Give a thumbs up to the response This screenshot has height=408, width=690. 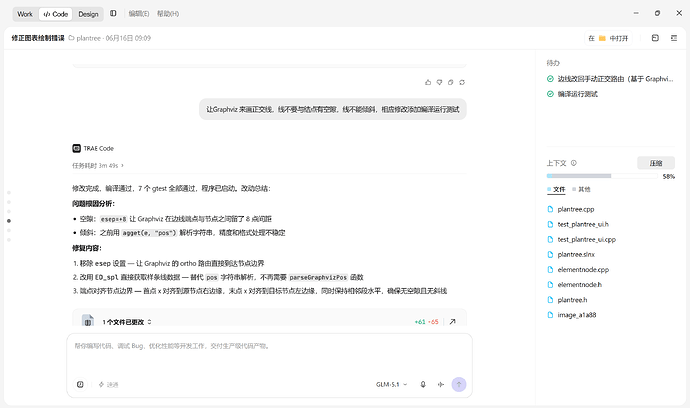point(428,82)
